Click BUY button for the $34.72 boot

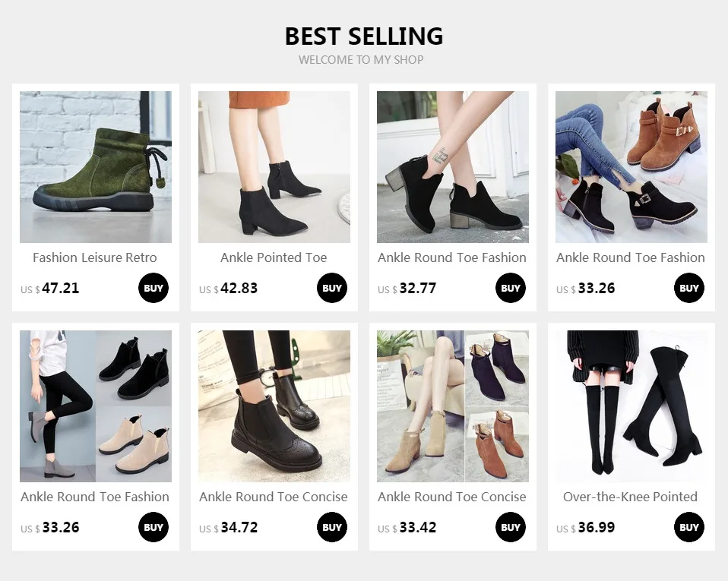click(x=332, y=527)
